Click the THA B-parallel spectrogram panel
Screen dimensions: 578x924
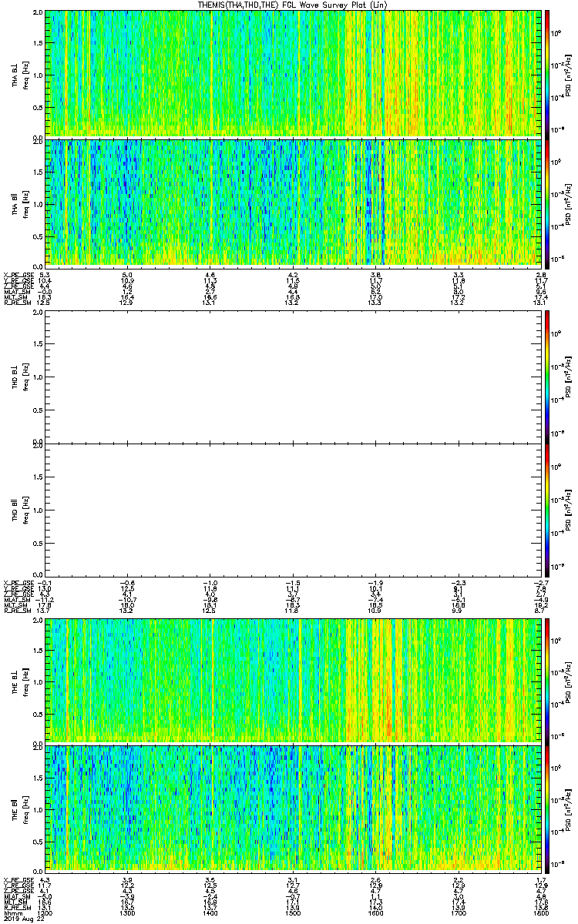point(293,203)
